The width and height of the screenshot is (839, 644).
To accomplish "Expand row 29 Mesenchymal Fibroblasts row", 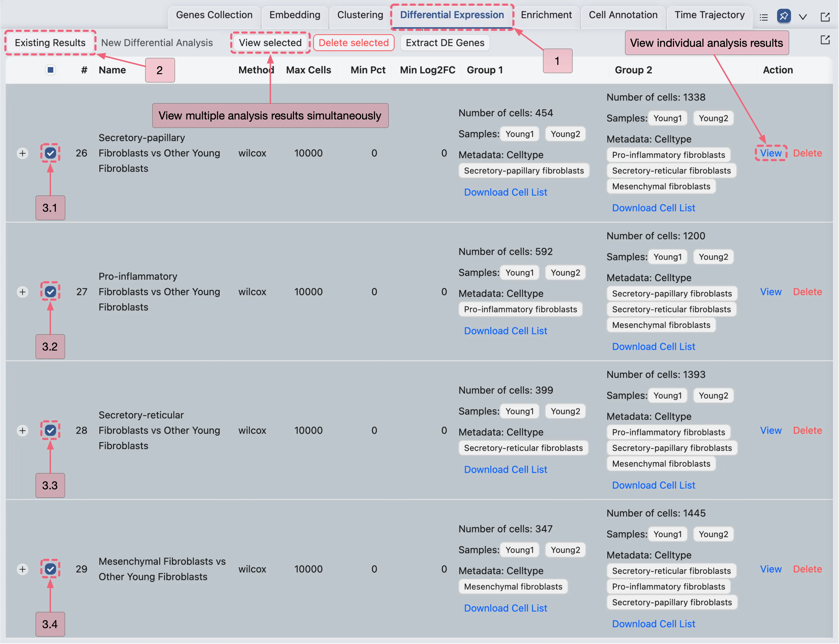I will (23, 569).
